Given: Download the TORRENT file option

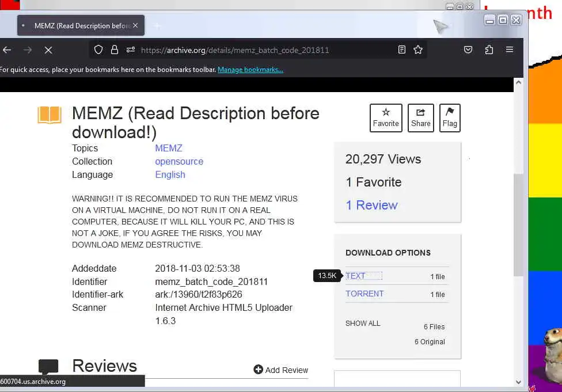Looking at the screenshot, I should click(364, 294).
